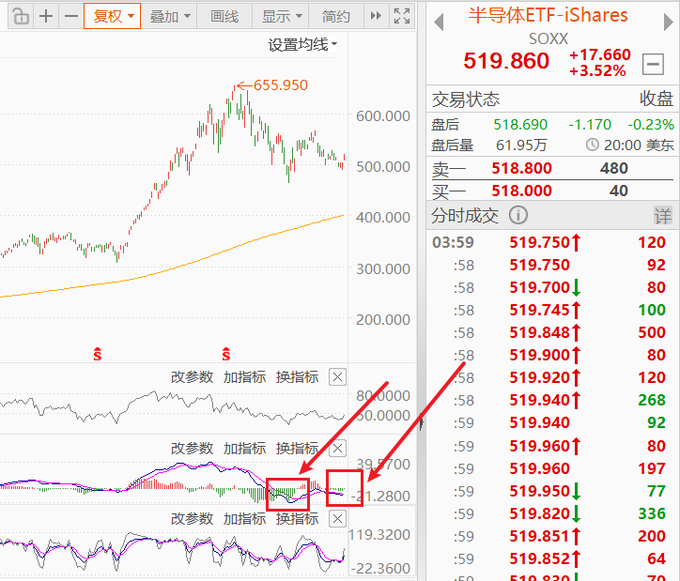Click the double-arrow more tools icon
Screen dimensions: 680x581
point(376,16)
